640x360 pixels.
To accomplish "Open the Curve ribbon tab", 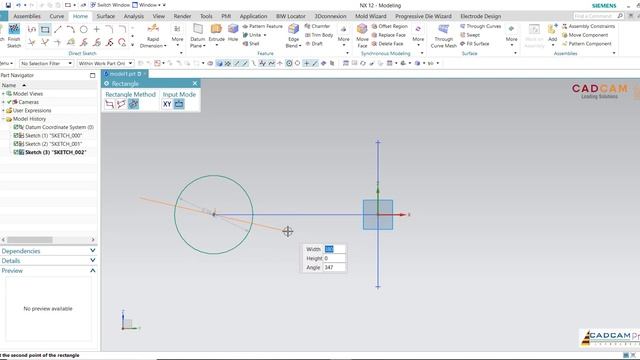I will click(57, 16).
